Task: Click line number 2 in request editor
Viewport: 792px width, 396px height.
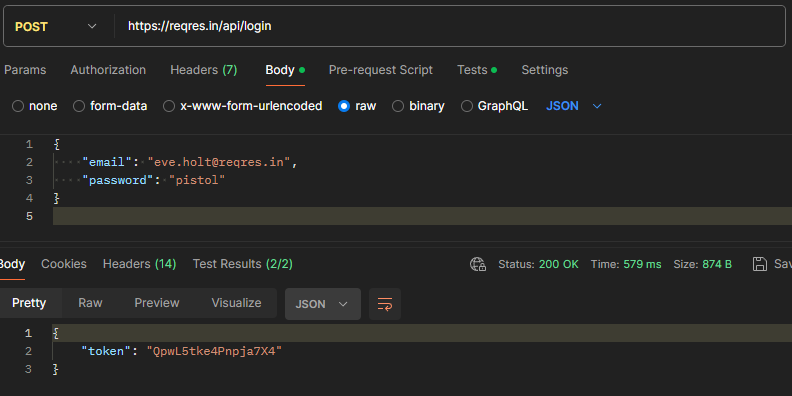Action: 29,162
